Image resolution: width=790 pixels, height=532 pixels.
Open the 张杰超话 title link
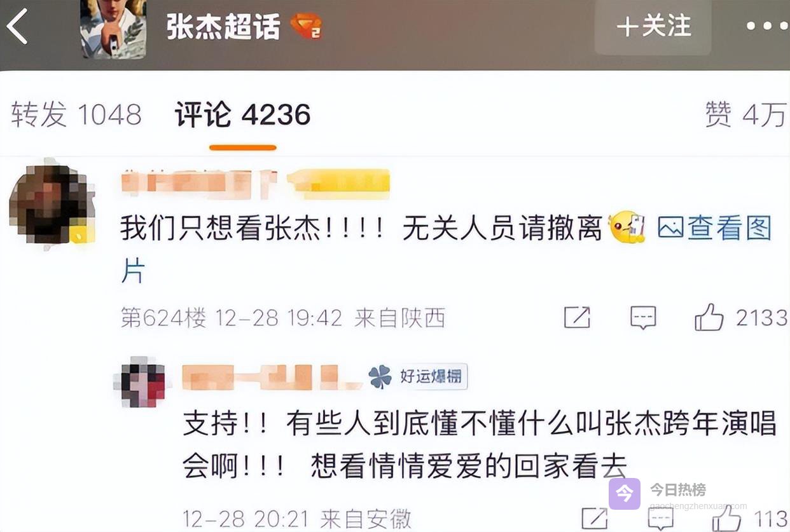[x=223, y=27]
